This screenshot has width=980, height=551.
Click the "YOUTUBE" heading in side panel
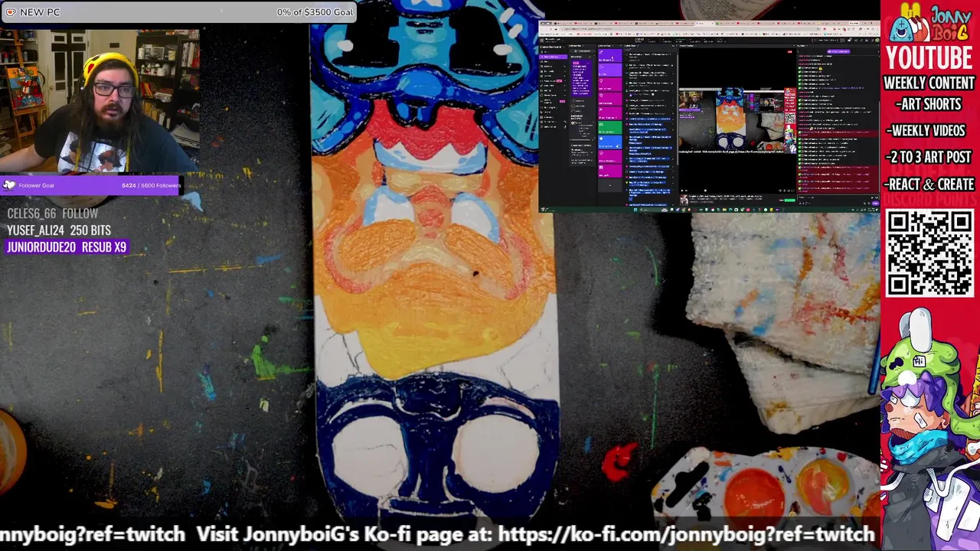click(x=929, y=58)
